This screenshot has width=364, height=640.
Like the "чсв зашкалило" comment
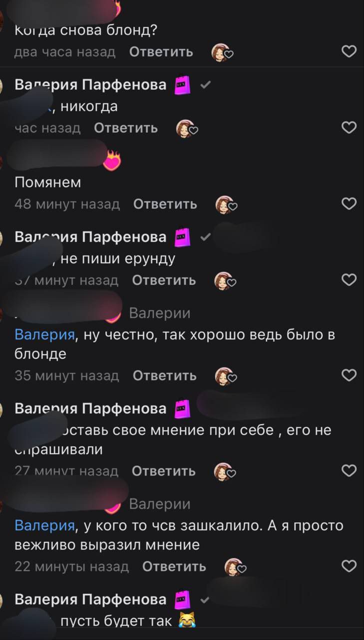[349, 566]
